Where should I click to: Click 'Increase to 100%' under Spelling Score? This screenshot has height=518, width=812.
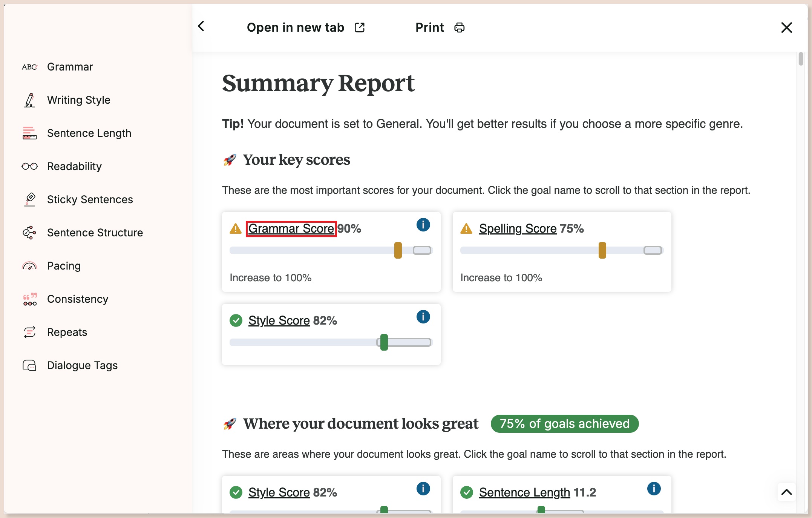pyautogui.click(x=501, y=278)
